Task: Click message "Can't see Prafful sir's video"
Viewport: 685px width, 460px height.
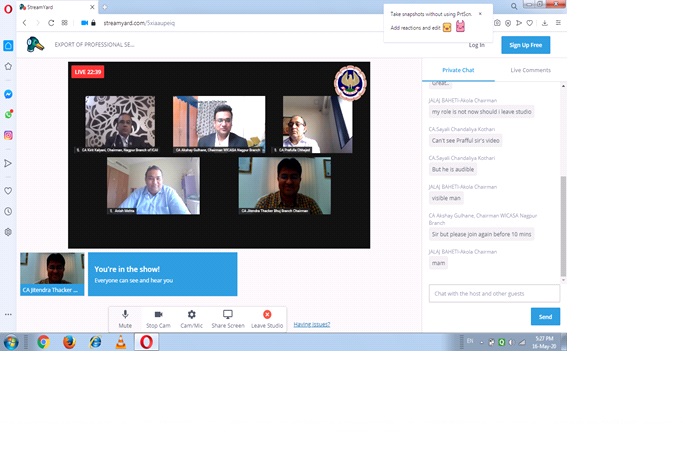Action: tap(465, 141)
